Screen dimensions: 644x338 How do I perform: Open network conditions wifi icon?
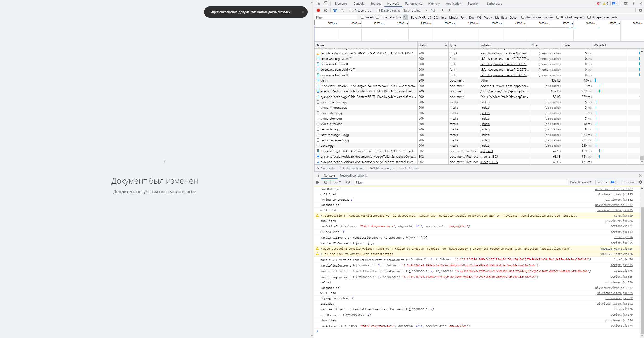pyautogui.click(x=433, y=10)
